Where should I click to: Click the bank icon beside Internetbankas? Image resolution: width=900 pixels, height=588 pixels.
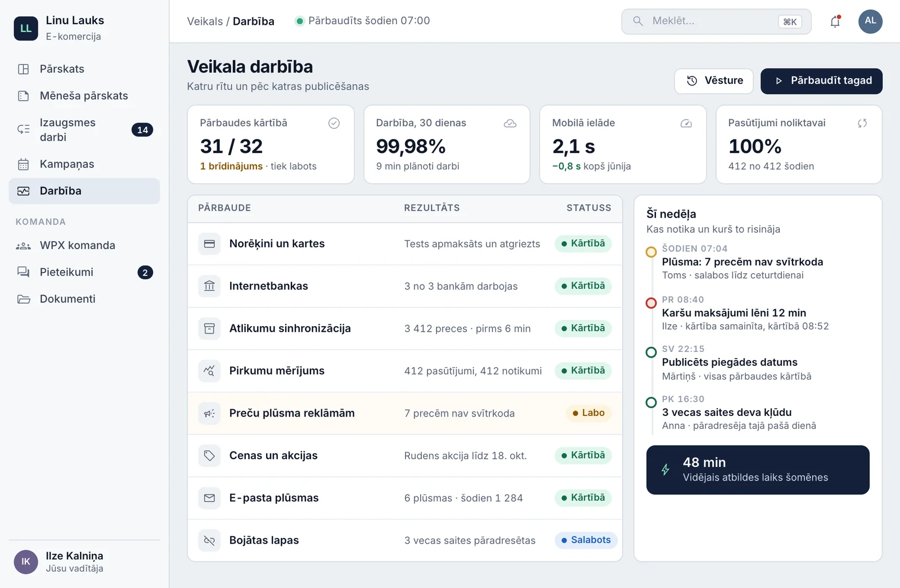click(209, 286)
